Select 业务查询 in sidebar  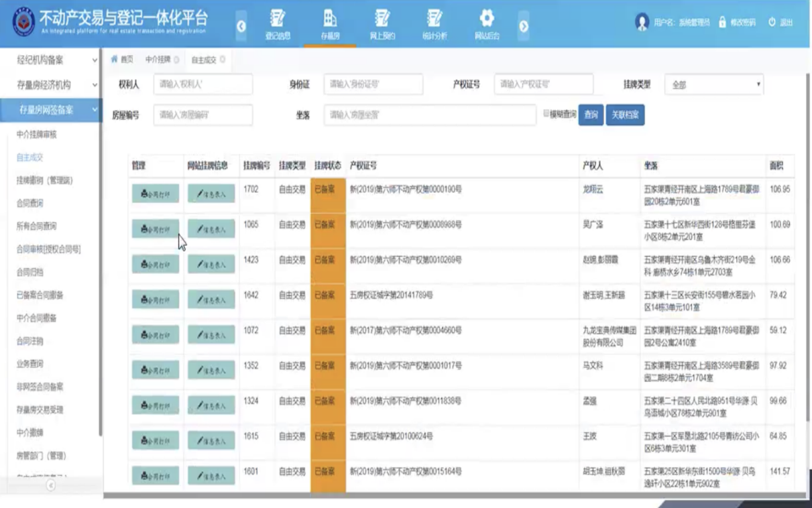coord(30,364)
